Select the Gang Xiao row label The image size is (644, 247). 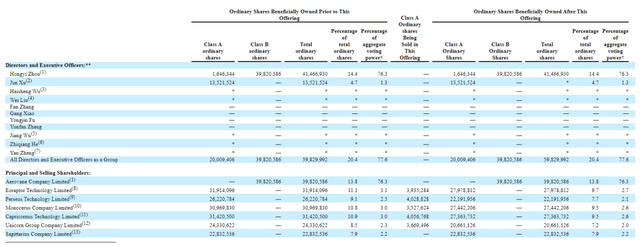(x=22, y=113)
